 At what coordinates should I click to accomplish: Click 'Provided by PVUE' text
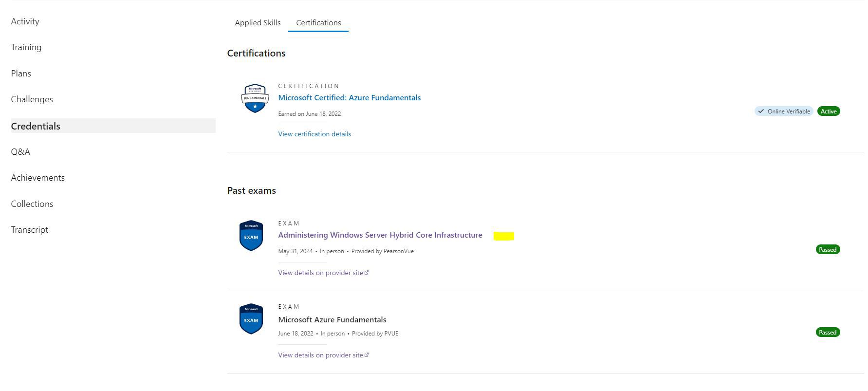(375, 334)
